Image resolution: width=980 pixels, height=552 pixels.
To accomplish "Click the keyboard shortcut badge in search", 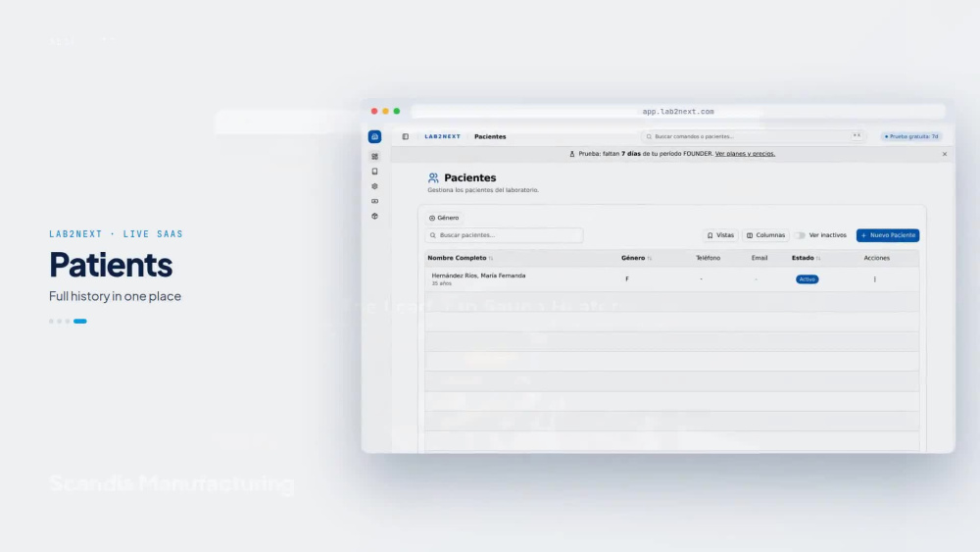I will pyautogui.click(x=857, y=135).
